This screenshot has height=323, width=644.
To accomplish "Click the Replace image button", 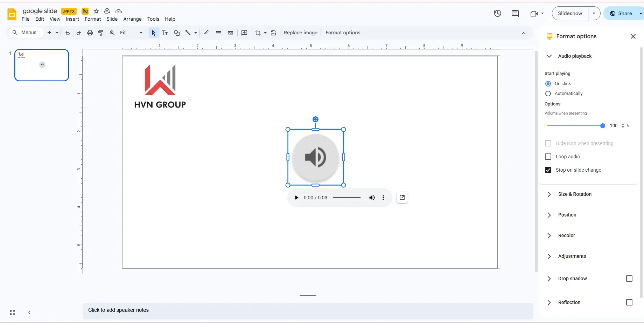I will (x=300, y=33).
